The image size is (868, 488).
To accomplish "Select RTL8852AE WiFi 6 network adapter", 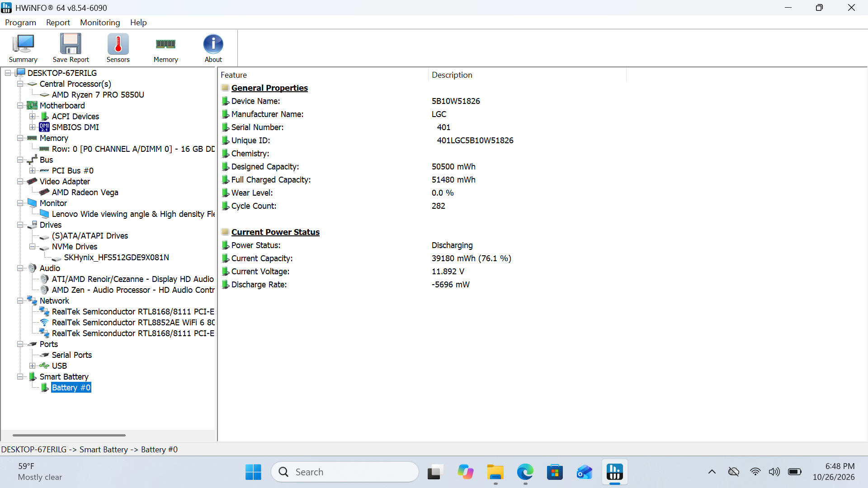I will 133,323.
